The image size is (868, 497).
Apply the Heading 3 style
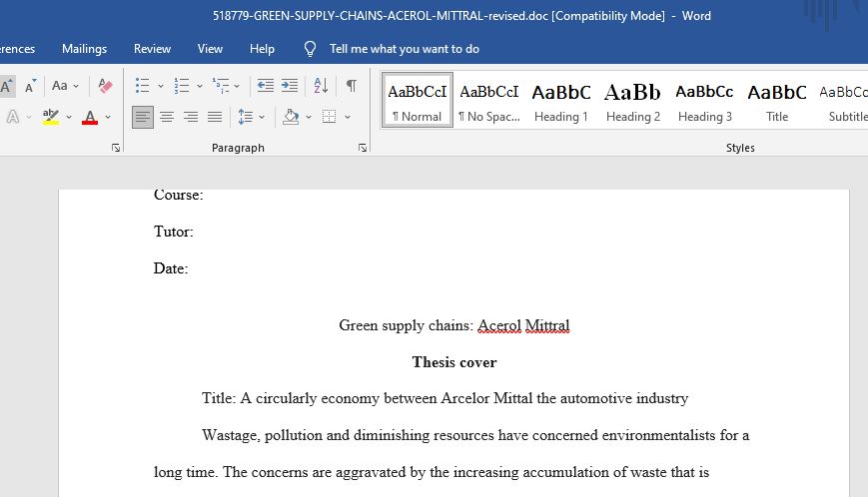pos(705,101)
